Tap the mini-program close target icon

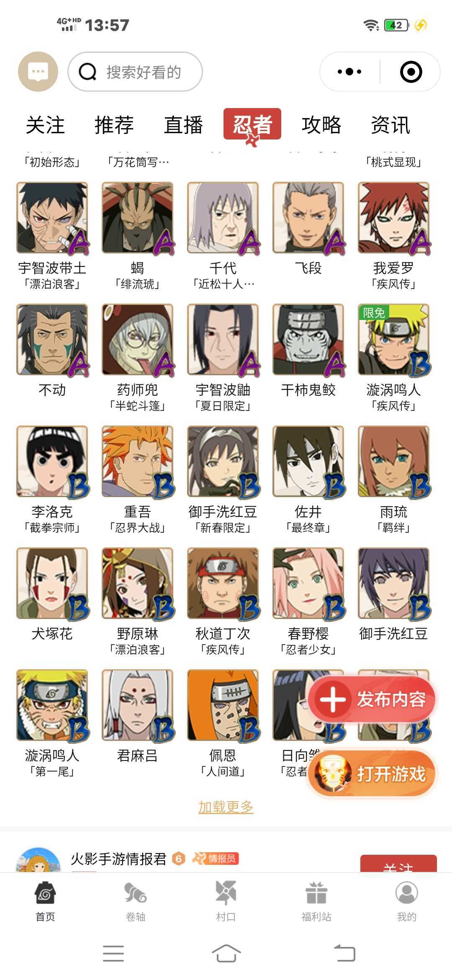411,72
